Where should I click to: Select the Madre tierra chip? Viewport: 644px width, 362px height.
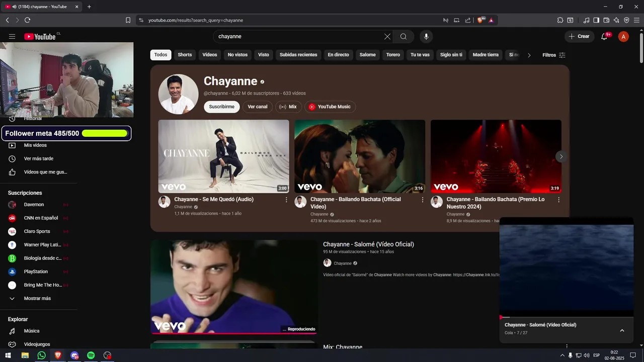click(486, 55)
